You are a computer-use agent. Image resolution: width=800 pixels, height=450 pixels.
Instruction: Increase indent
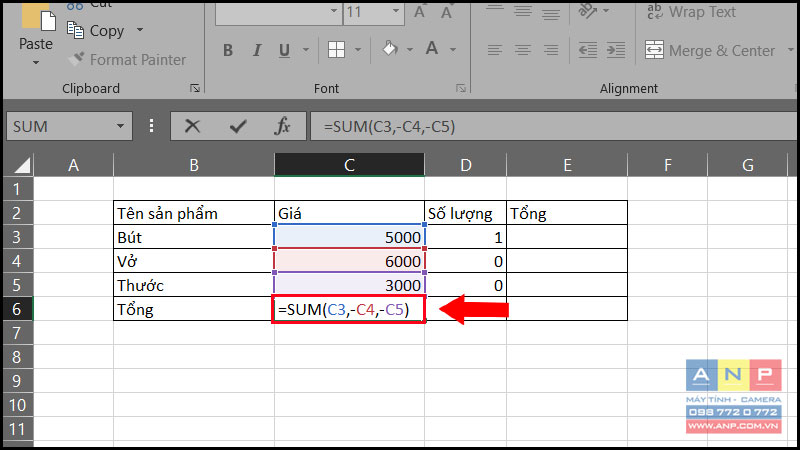click(616, 50)
